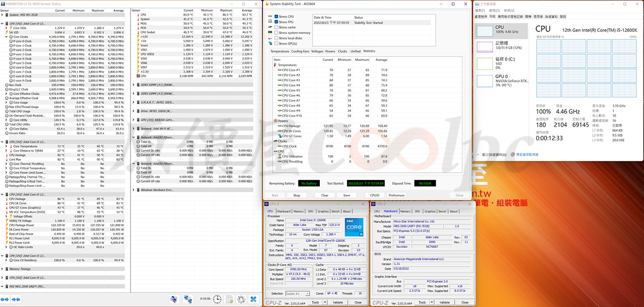Screen dimensions: 644x307
Task: Select Disk 0 (C:) graph in Task Manager
Action: pos(485,64)
